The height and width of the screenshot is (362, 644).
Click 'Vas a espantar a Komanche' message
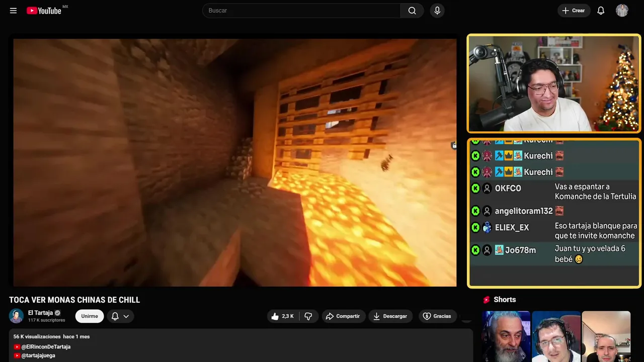click(x=595, y=192)
